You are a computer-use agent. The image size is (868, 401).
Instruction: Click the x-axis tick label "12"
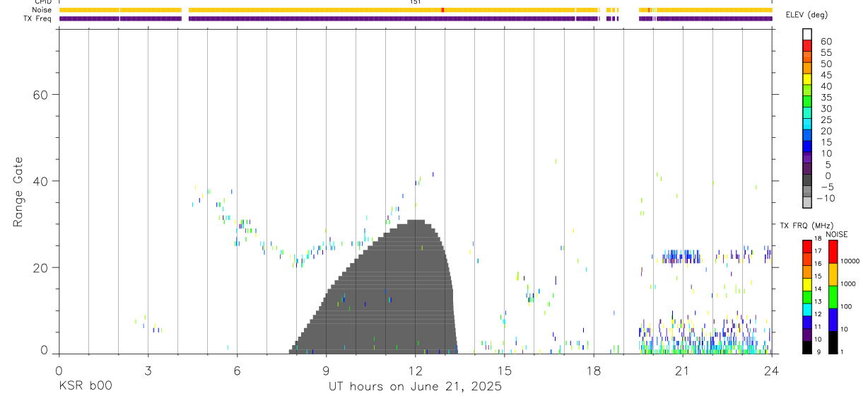point(416,371)
